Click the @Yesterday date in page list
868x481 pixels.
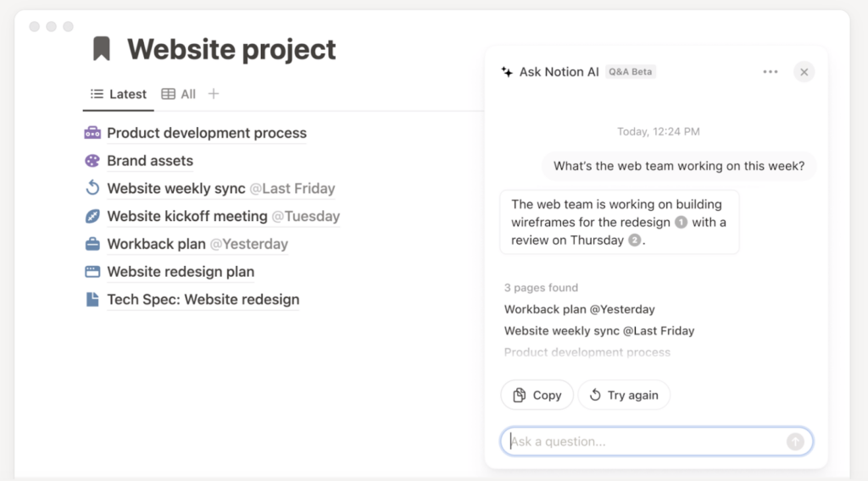coord(249,244)
